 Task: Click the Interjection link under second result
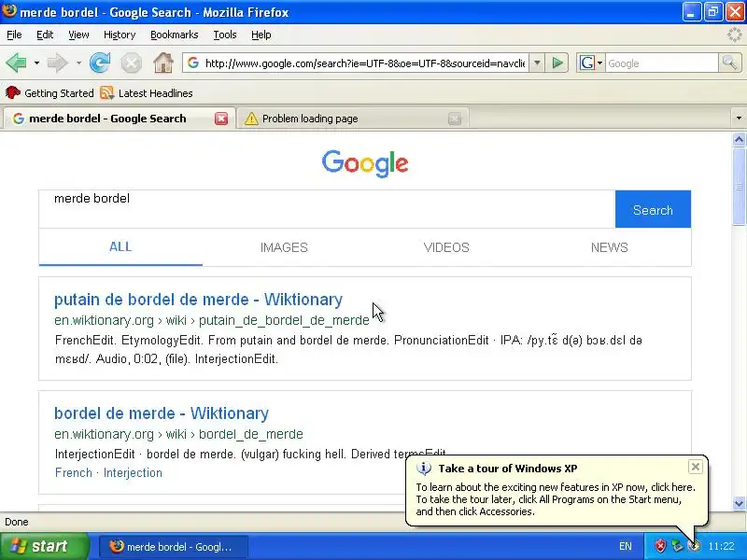click(133, 473)
